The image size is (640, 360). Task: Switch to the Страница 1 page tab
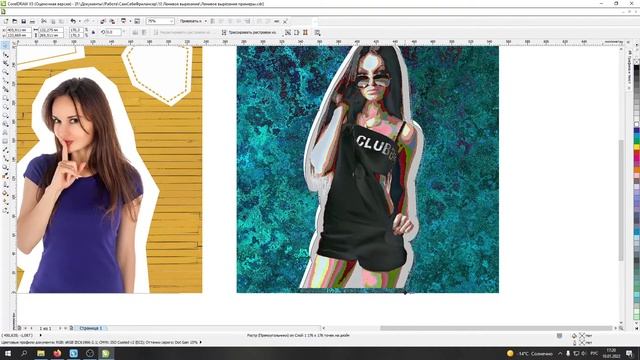91,328
